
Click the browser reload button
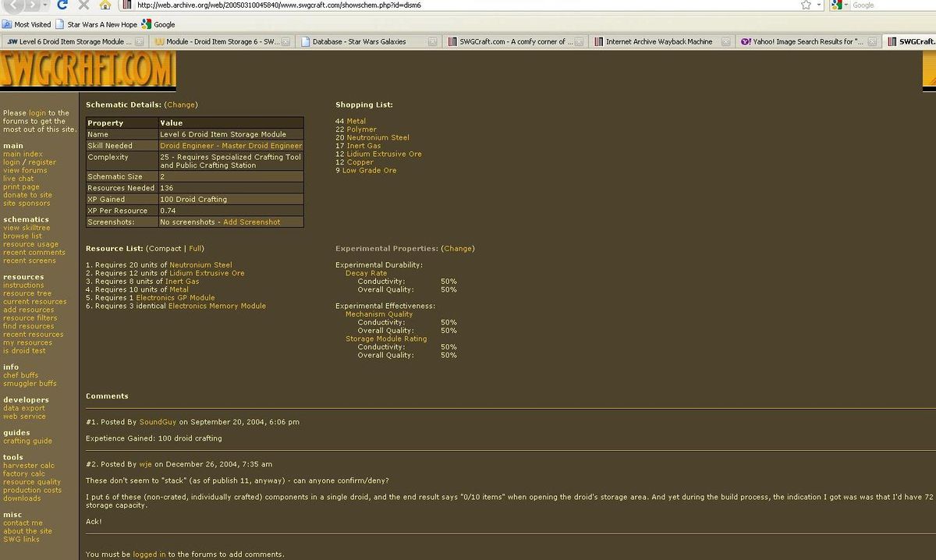[62, 5]
